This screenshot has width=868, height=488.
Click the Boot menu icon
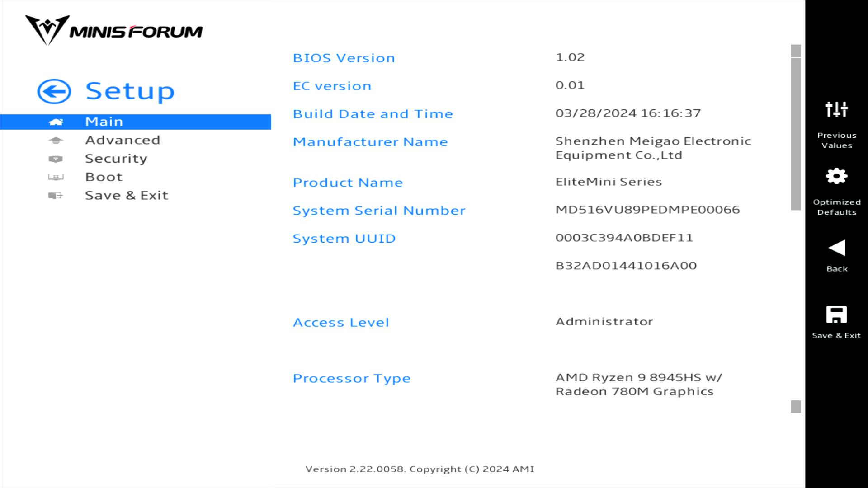[56, 177]
